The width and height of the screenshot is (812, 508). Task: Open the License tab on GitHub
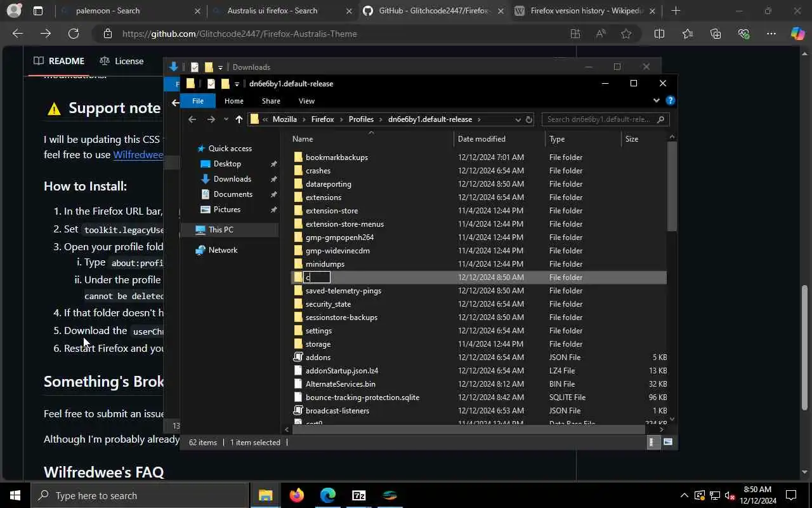[x=122, y=61]
